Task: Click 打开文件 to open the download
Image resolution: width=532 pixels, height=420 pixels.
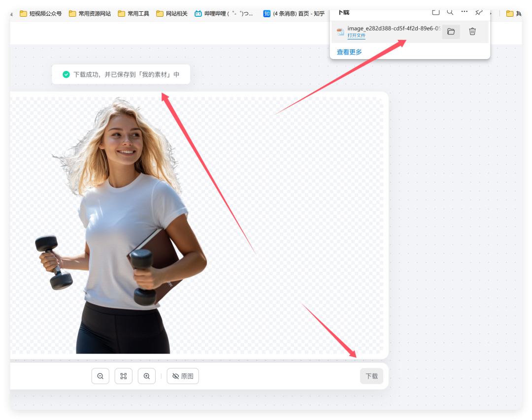Action: 356,36
